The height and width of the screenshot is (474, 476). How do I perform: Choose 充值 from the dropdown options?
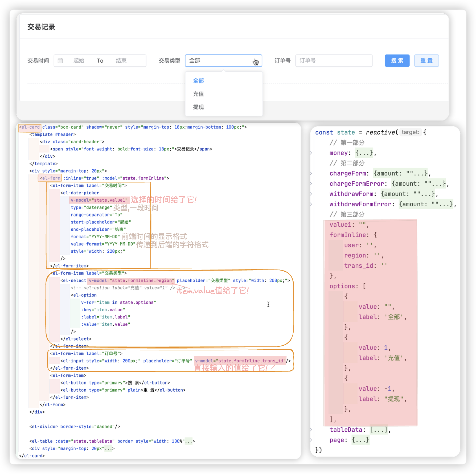198,94
